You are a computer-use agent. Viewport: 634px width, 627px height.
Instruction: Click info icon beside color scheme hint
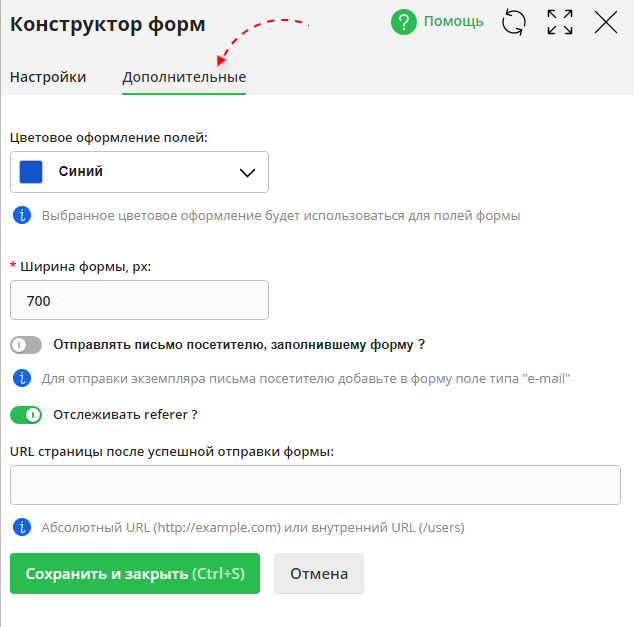21,215
